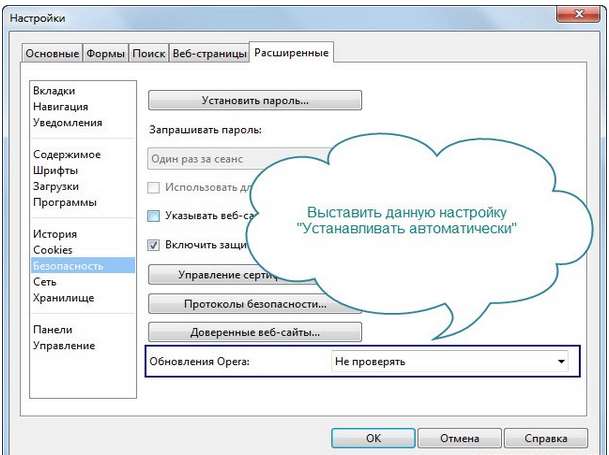Switch to the Основные tab
The height and width of the screenshot is (455, 609).
(50, 53)
